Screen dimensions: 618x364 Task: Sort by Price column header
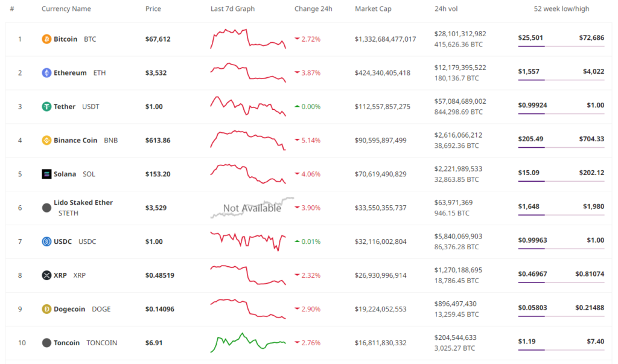[x=153, y=8]
